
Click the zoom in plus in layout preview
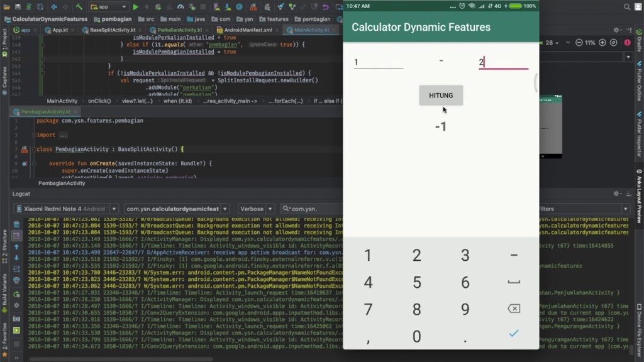[602, 43]
